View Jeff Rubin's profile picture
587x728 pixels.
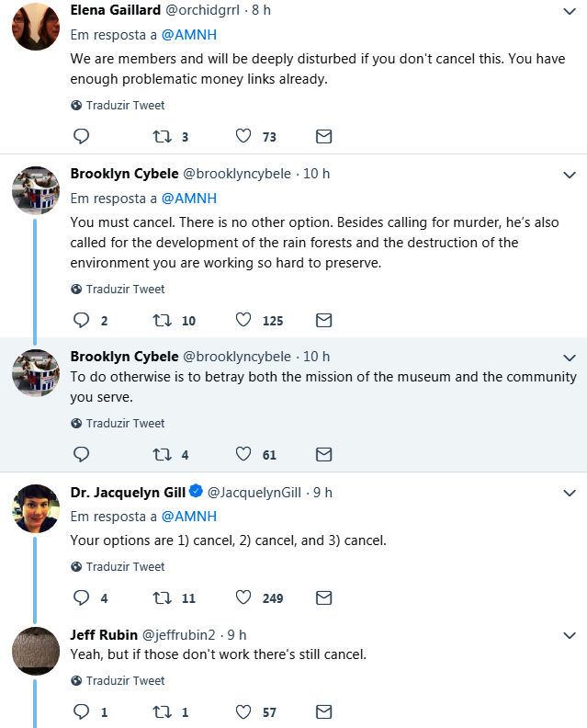(36, 651)
